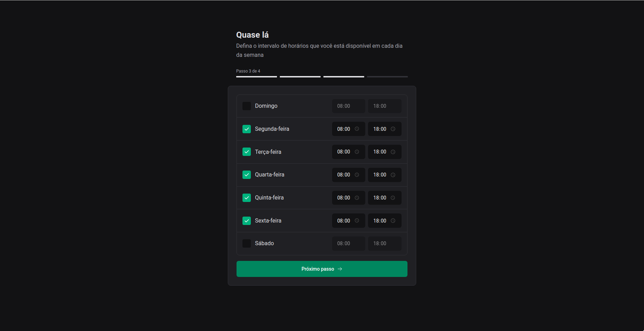This screenshot has height=331, width=644.
Task: Click the Quinta-feira 08:00 start time value
Action: 344,198
